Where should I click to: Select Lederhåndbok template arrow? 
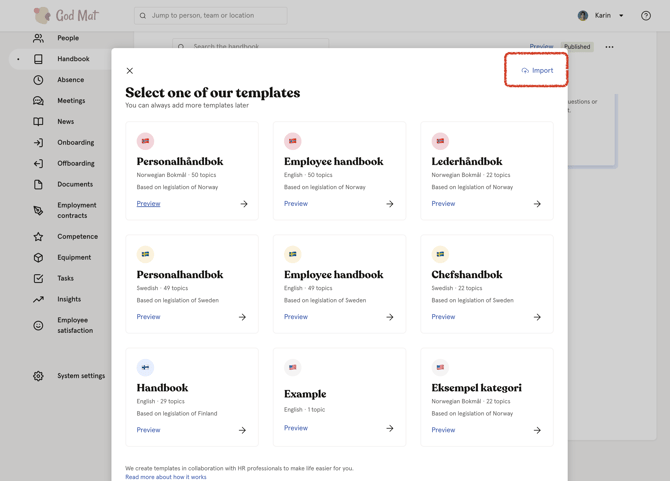[537, 204]
